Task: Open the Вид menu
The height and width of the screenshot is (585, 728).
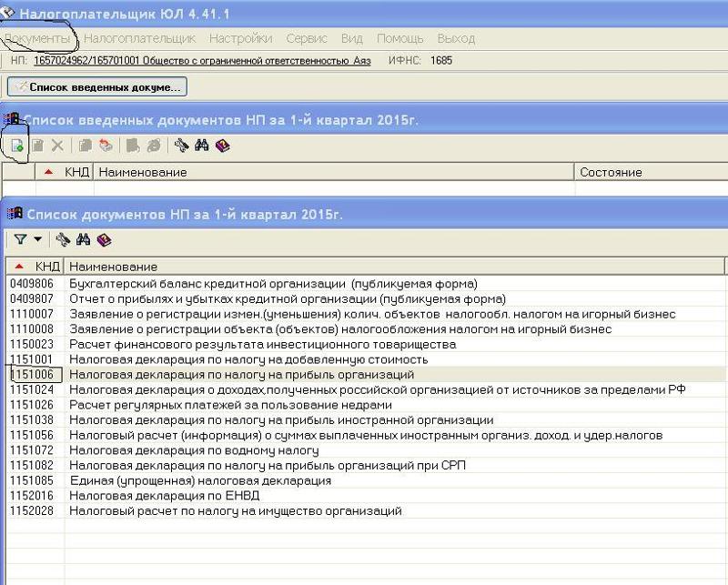Action: point(352,38)
